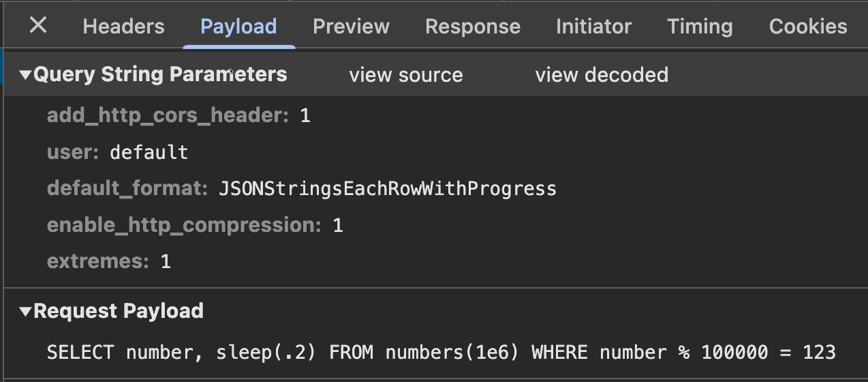Screen dimensions: 868x382
Task: Click the user parameter value default
Action: tap(149, 151)
